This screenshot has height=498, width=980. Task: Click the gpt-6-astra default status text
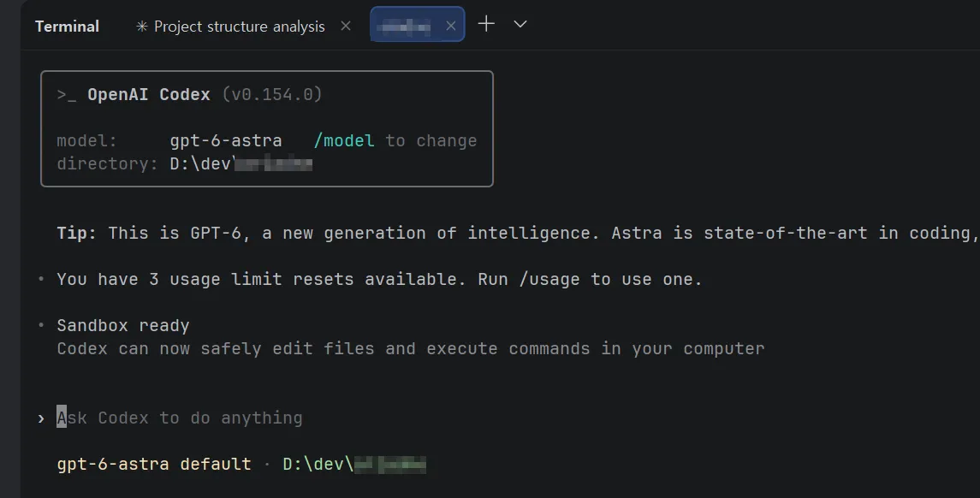point(154,465)
